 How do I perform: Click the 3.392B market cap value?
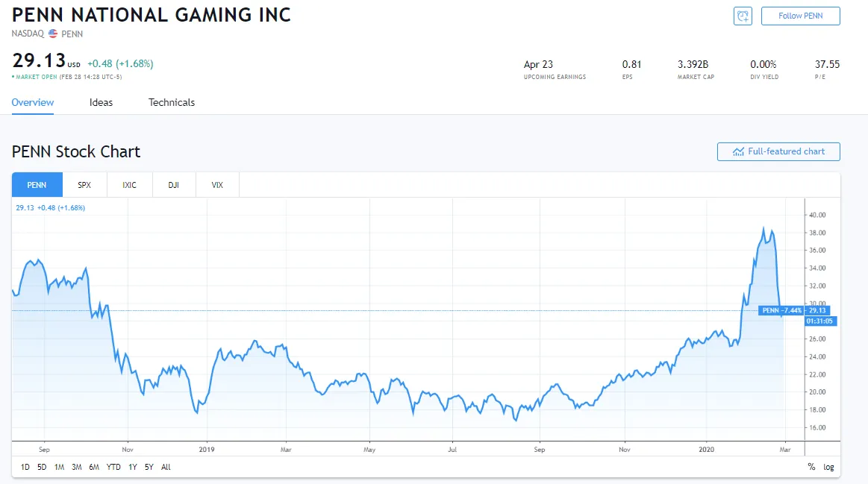[x=693, y=64]
